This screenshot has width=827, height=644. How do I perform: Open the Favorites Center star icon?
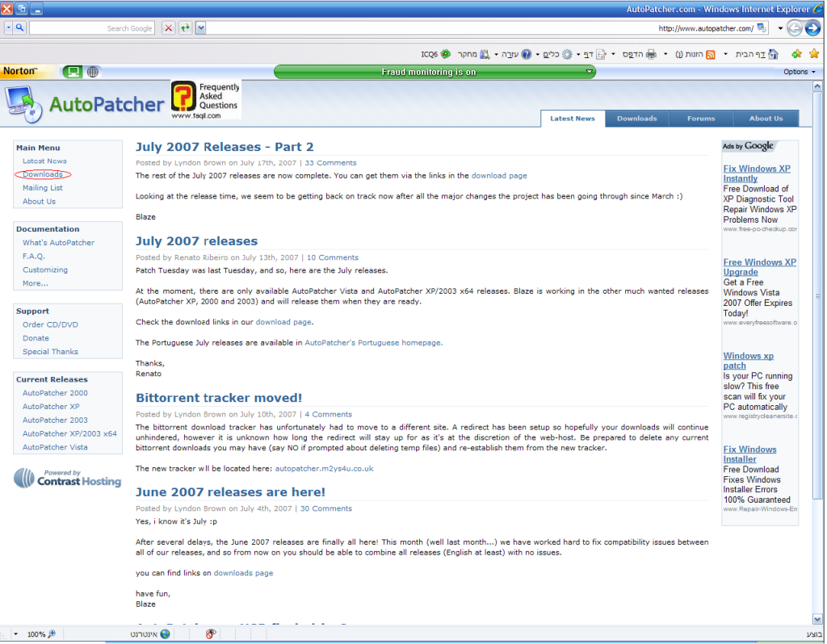(x=814, y=54)
